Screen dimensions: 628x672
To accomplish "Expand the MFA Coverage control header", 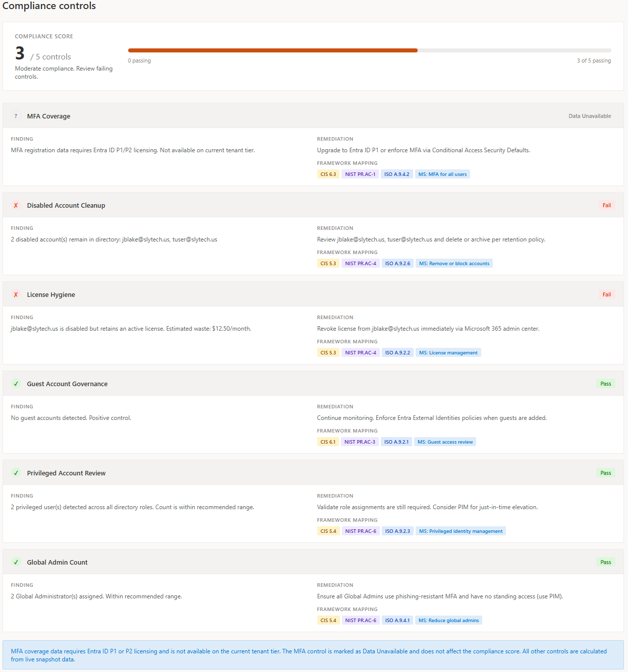I will [x=313, y=116].
